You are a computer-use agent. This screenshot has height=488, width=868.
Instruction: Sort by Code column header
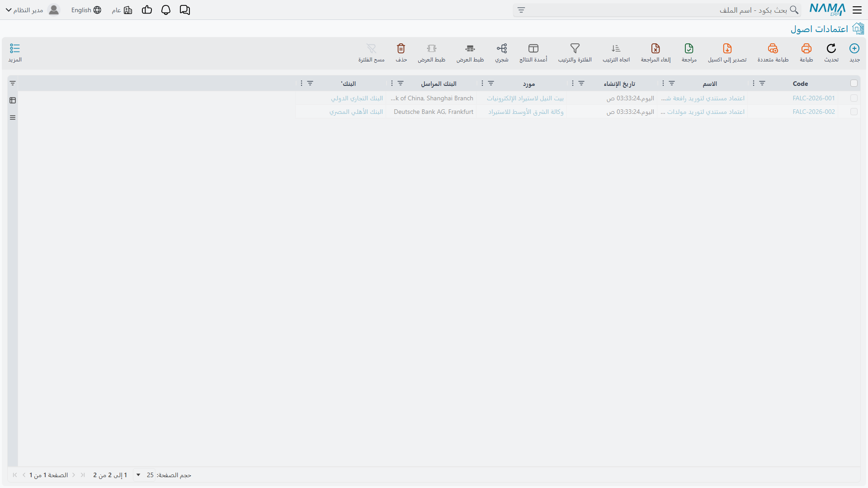tap(800, 84)
